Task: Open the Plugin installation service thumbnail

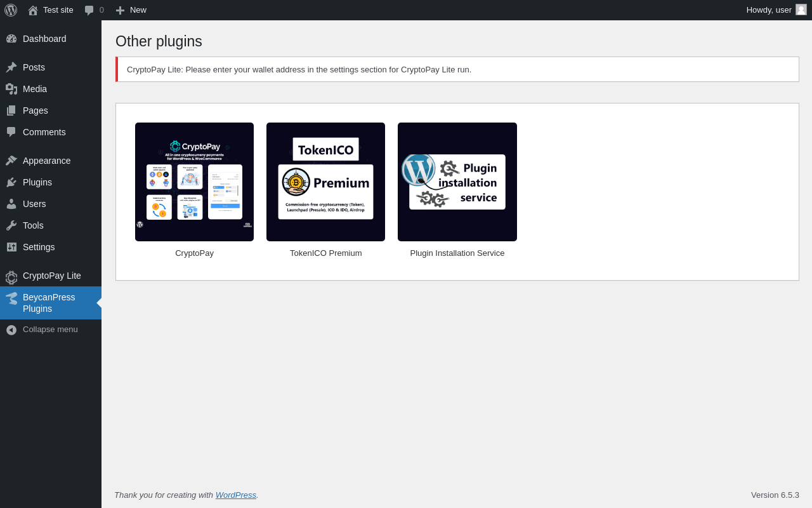Action: tap(457, 182)
